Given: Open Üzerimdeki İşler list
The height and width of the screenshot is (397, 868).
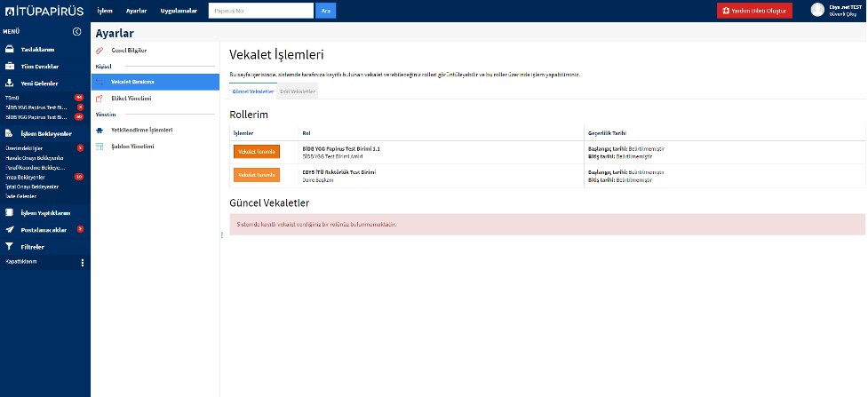Looking at the screenshot, I should 24,148.
